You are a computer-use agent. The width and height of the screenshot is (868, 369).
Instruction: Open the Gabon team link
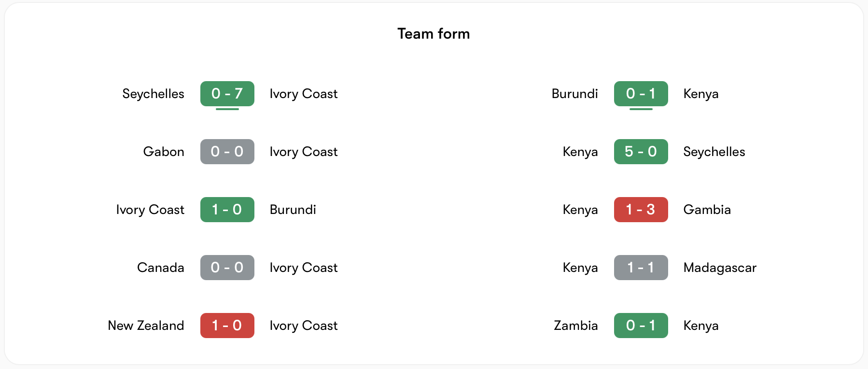[x=164, y=152]
